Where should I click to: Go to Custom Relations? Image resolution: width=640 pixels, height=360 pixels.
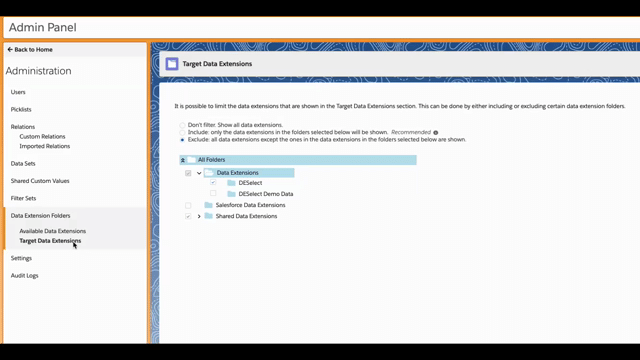click(x=42, y=136)
